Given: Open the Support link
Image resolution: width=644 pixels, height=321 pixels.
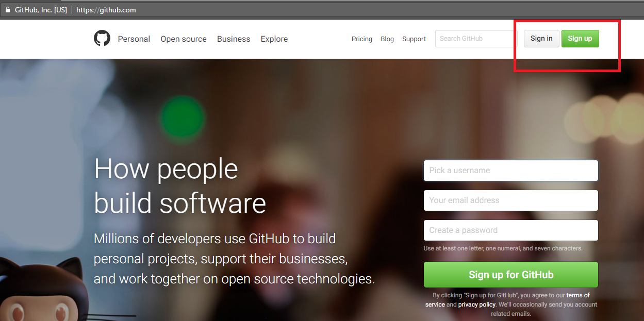Looking at the screenshot, I should click(x=414, y=39).
